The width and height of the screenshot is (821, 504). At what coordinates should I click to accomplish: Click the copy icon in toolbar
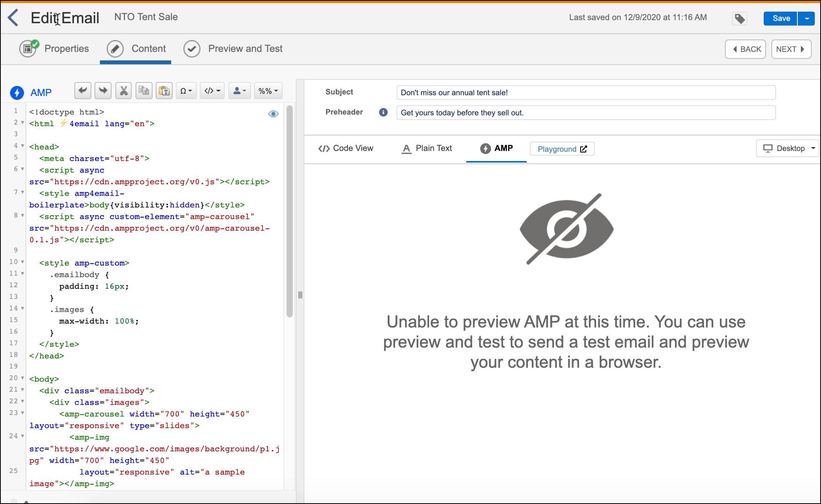coord(144,91)
